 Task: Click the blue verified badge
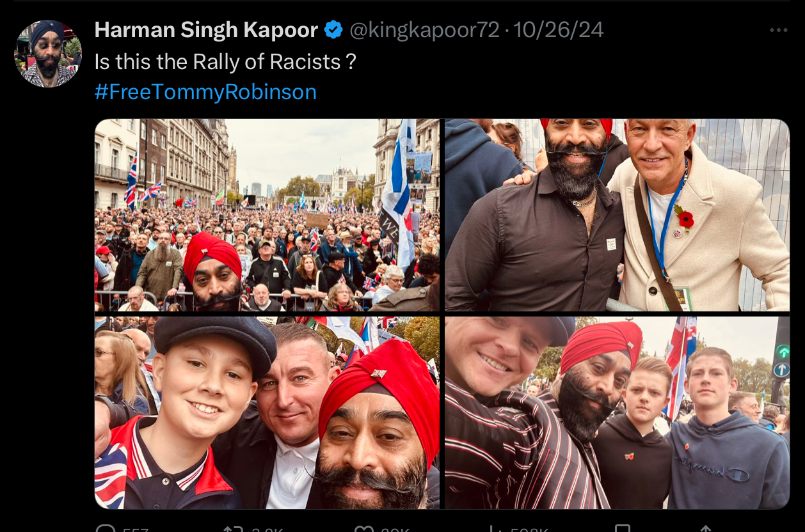[333, 29]
